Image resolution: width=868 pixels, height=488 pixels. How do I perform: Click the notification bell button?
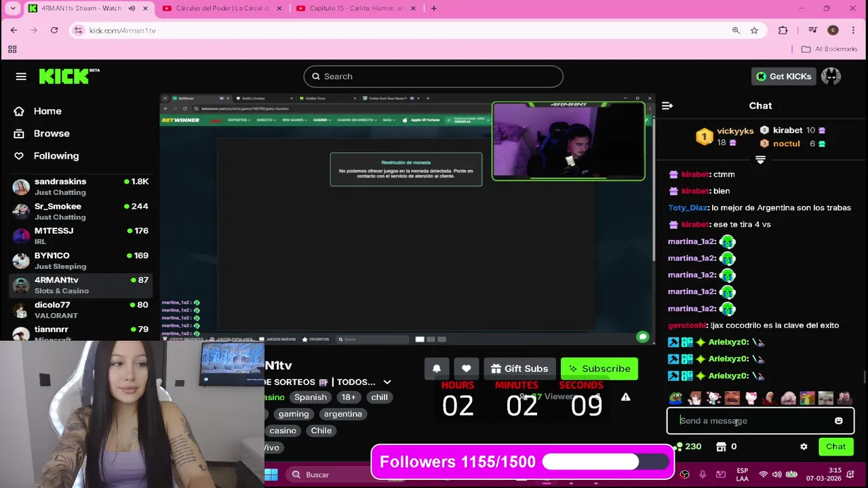coord(437,369)
